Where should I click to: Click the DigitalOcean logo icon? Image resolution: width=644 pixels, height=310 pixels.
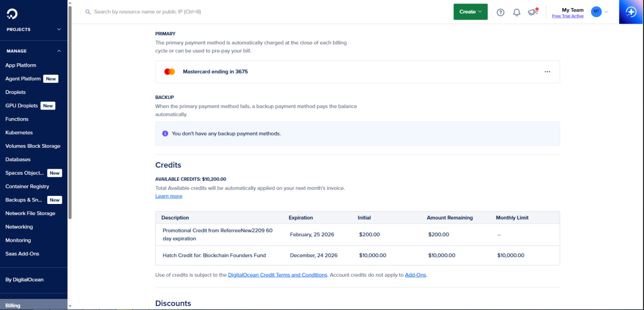11,12
